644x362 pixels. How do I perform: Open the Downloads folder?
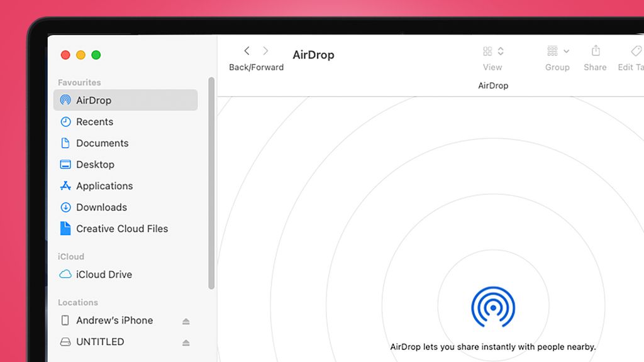pyautogui.click(x=101, y=207)
